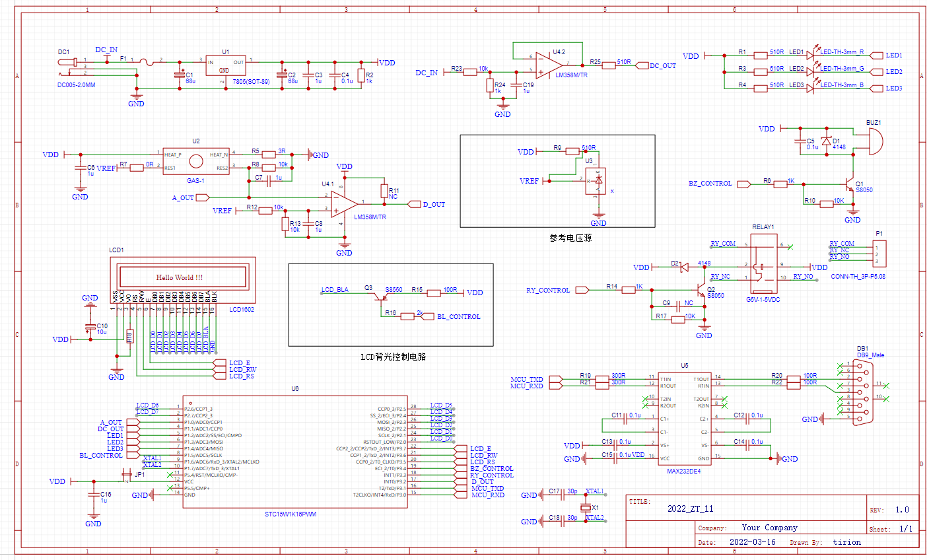Click the DB1 DB9_Male connector
Image resolution: width=927 pixels, height=560 pixels.
point(863,393)
